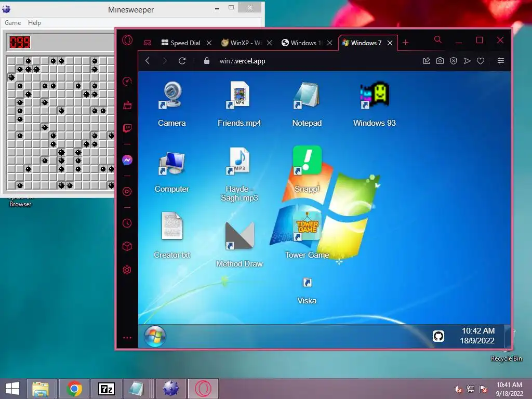Select the Windows 7 tab

(x=362, y=43)
